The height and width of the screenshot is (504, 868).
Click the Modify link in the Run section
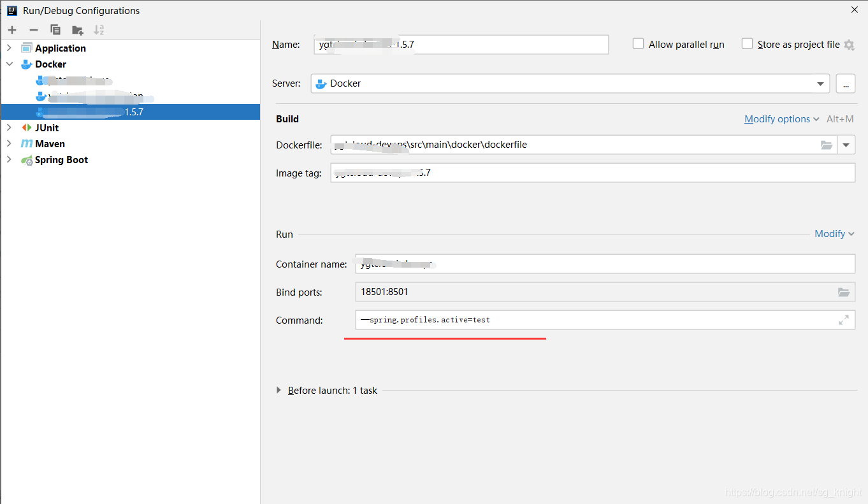830,233
